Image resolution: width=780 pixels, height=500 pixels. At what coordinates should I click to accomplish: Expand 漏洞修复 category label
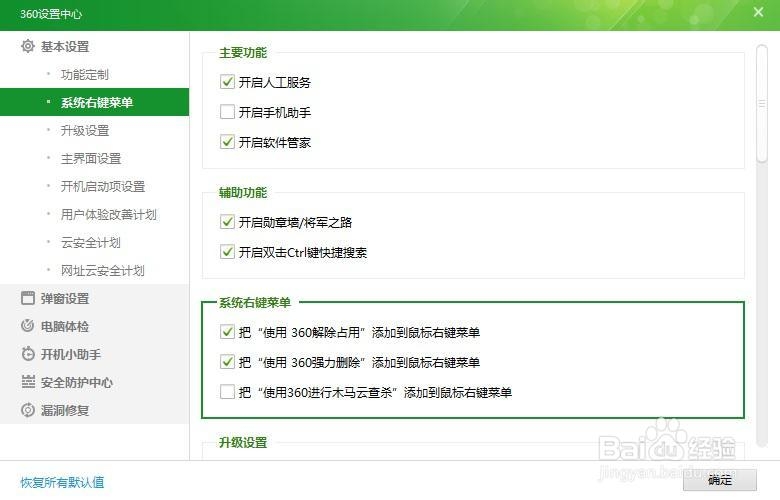[x=65, y=410]
